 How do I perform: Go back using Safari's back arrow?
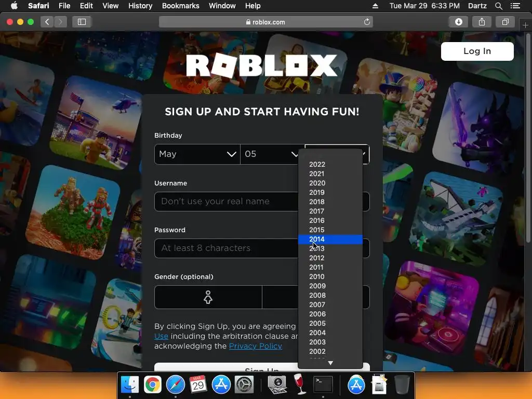[x=47, y=22]
